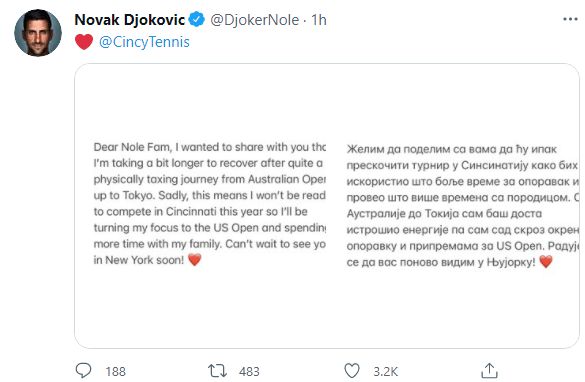This screenshot has width=585, height=382.
Task: Click the retweet arrows icon
Action: pos(217,371)
